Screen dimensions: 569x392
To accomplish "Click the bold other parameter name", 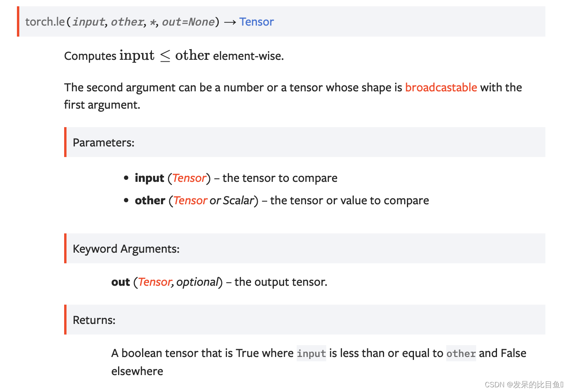I will [x=150, y=201].
